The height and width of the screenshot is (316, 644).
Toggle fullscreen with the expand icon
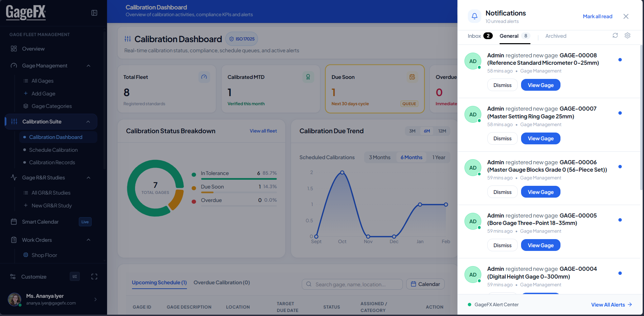point(94,277)
